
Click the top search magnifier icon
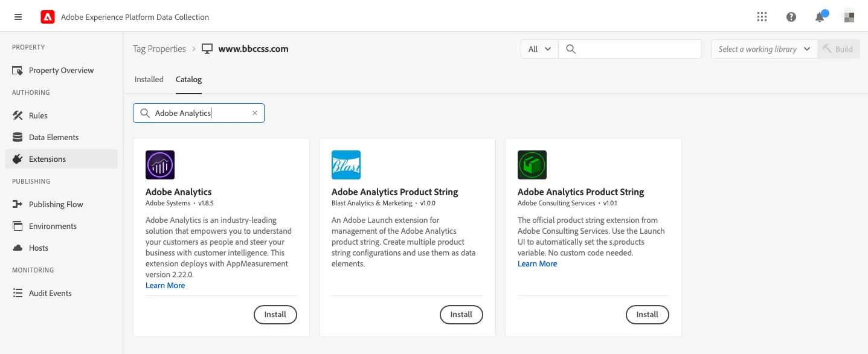pos(571,49)
